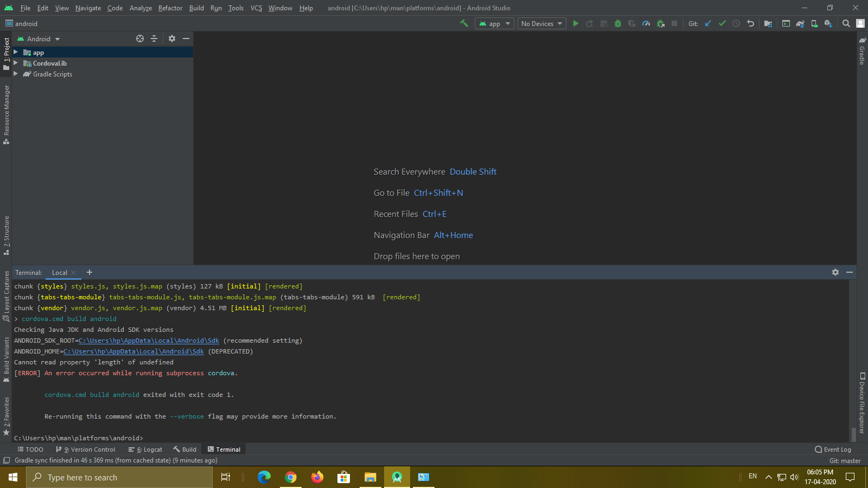868x488 pixels.
Task: Expand the app module in Project panel
Action: [16, 52]
